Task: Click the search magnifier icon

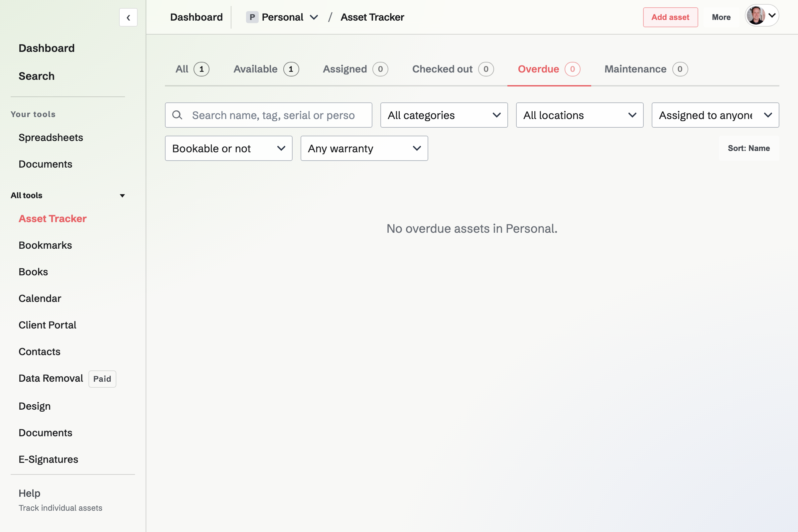Action: 177,115
